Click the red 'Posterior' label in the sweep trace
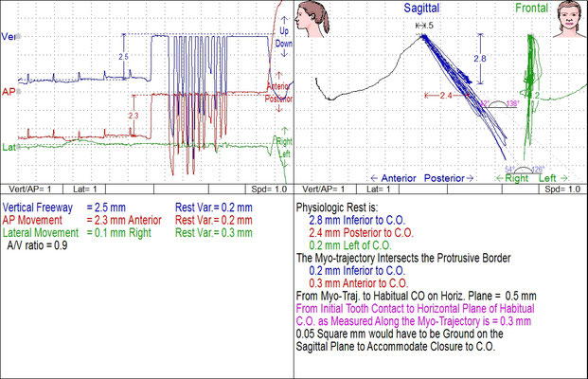Image resolution: width=588 pixels, height=379 pixels. pos(278,99)
